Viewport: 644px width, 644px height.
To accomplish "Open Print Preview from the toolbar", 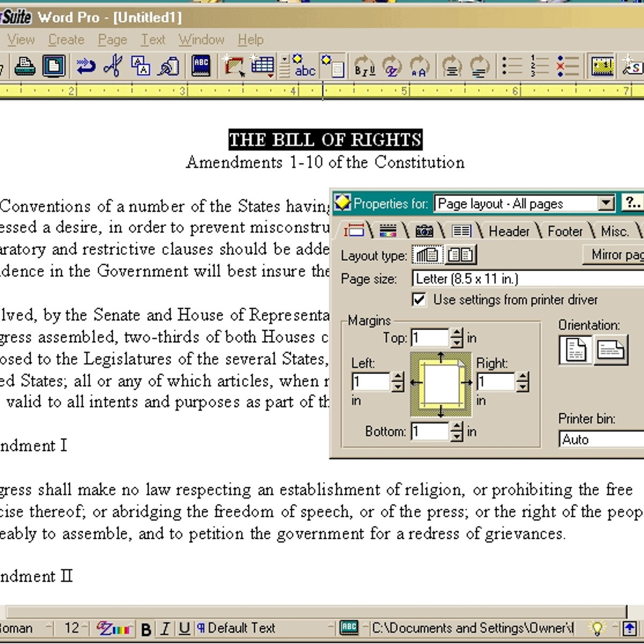I will (52, 67).
